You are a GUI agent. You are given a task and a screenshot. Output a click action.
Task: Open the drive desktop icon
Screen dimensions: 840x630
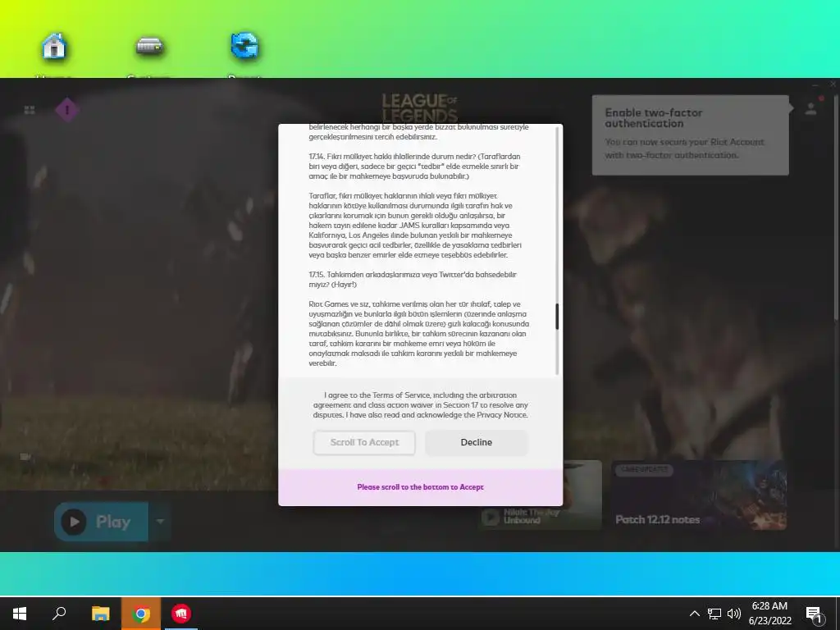coord(149,47)
